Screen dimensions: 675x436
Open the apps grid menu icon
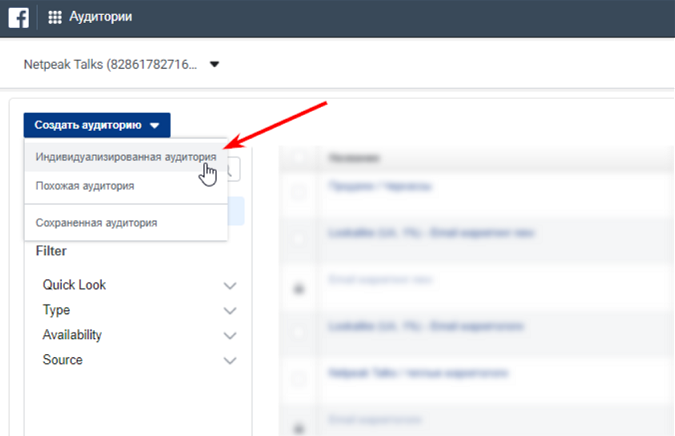coord(55,17)
